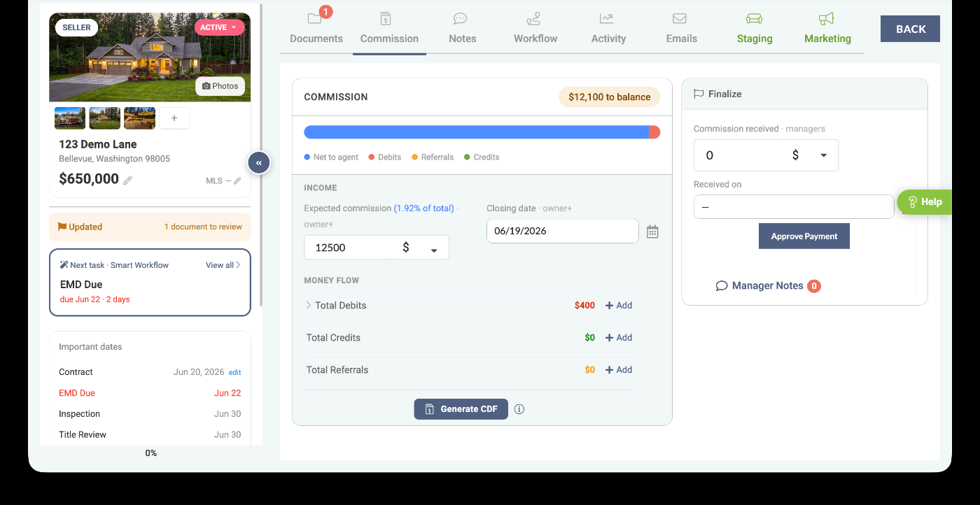Edit the $650,000 price pencil icon
The width and height of the screenshot is (980, 505).
(x=127, y=180)
